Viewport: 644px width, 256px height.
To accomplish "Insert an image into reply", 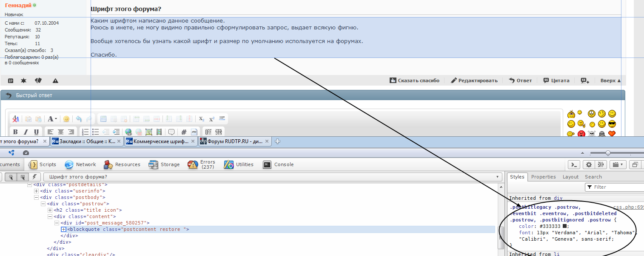I will click(149, 132).
